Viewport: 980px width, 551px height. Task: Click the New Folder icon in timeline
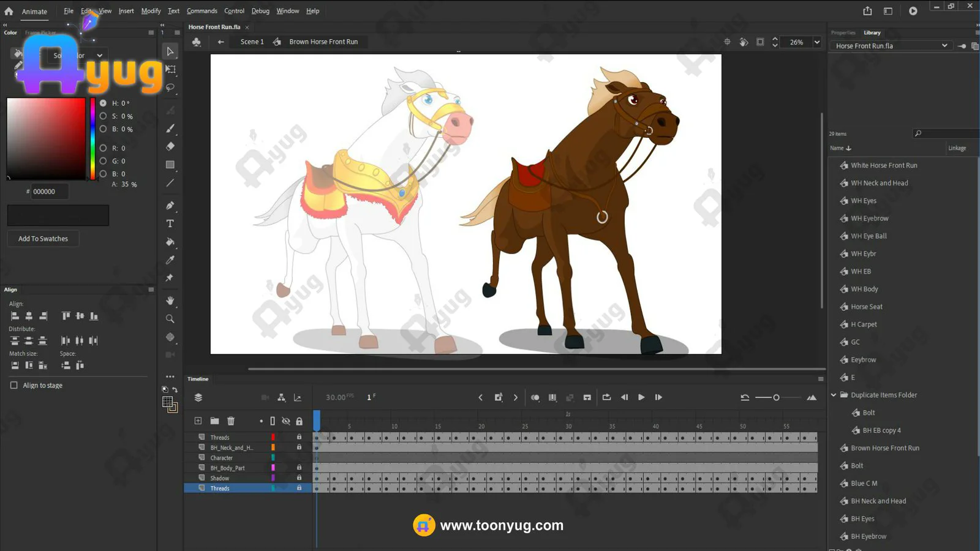click(214, 421)
